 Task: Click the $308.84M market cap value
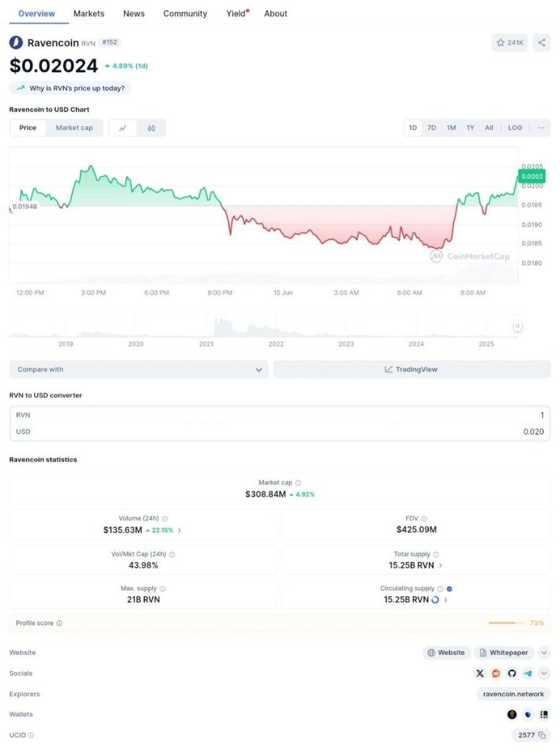point(266,494)
